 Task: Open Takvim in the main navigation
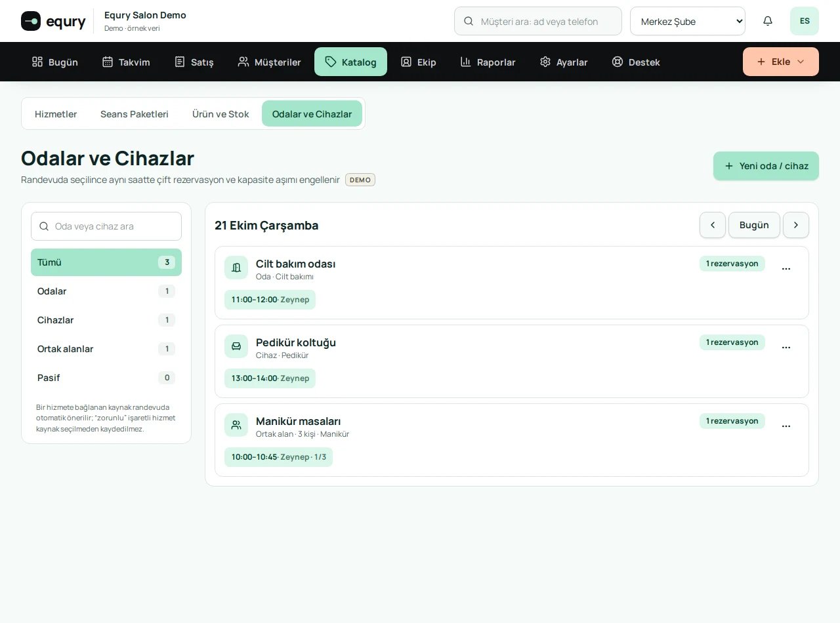click(126, 62)
